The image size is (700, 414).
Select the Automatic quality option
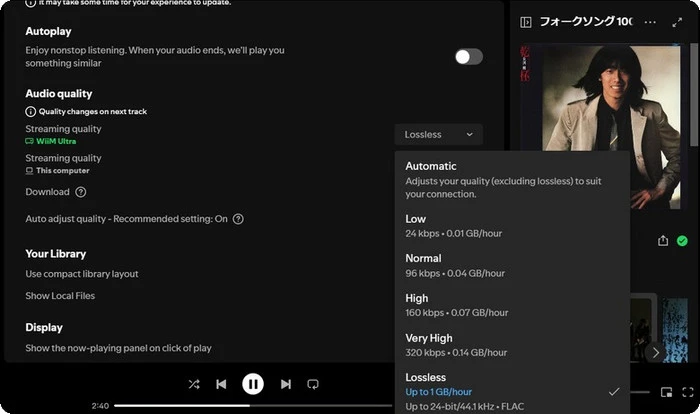point(512,180)
